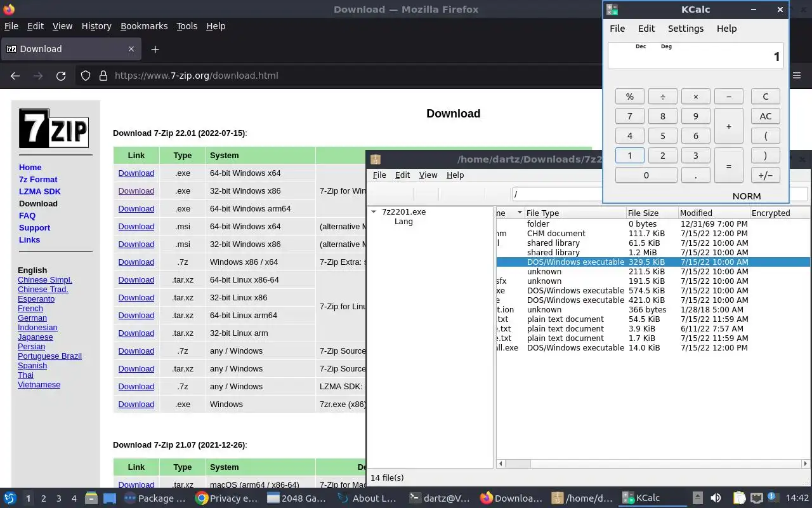Click archive list horizontal scrollbar left arrow
The height and width of the screenshot is (508, 812).
[x=501, y=464]
